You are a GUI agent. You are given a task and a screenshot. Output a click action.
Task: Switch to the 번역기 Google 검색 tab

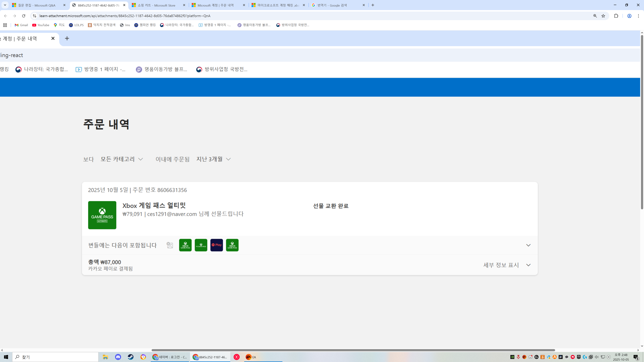click(332, 5)
